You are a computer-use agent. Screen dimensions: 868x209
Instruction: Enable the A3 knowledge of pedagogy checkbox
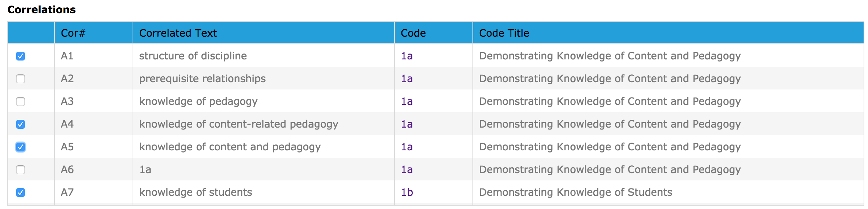pyautogui.click(x=21, y=102)
